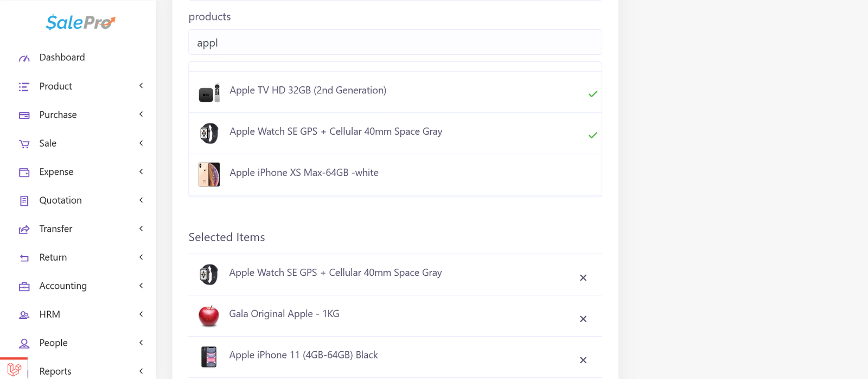
Task: Click the Dashboard speedometer icon
Action: [24, 58]
